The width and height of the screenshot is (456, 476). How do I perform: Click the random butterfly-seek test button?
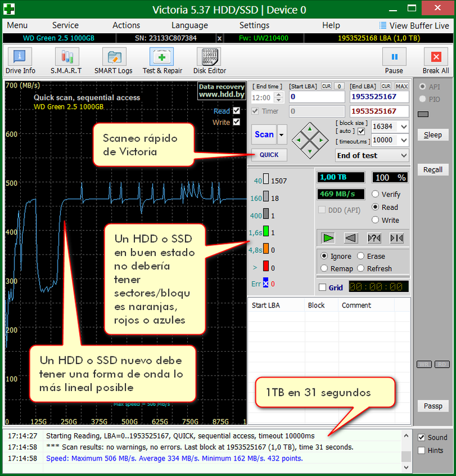374,239
